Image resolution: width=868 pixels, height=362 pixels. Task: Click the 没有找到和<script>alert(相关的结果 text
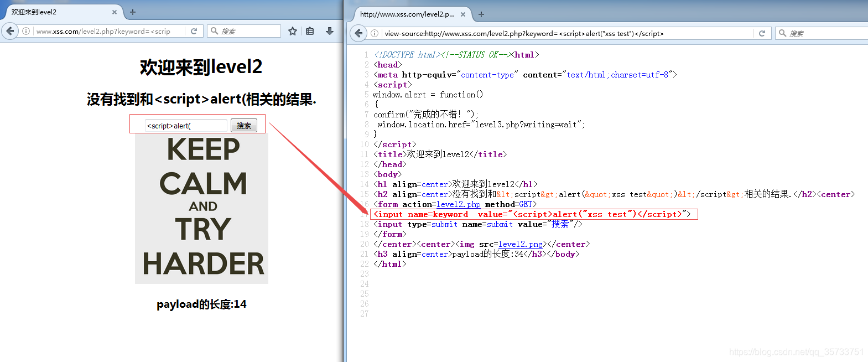(x=201, y=99)
